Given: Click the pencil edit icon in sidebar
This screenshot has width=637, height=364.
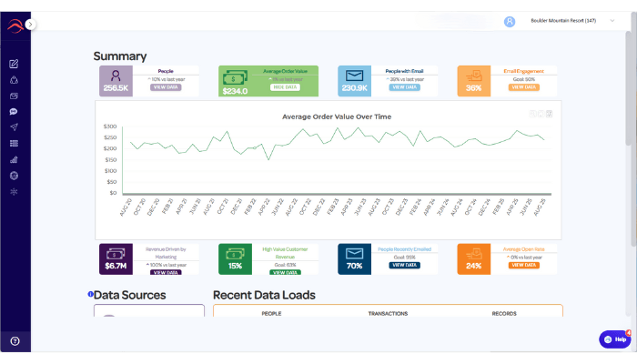Looking at the screenshot, I should (x=15, y=64).
